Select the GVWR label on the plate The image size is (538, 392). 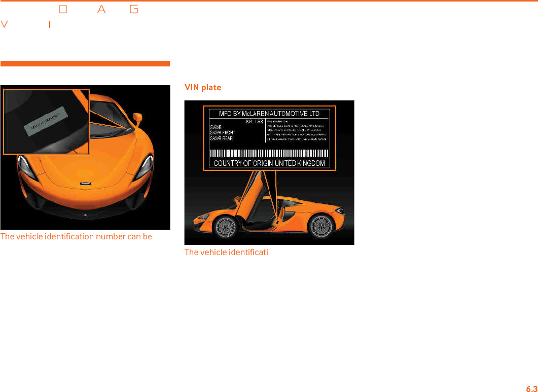pyautogui.click(x=216, y=127)
